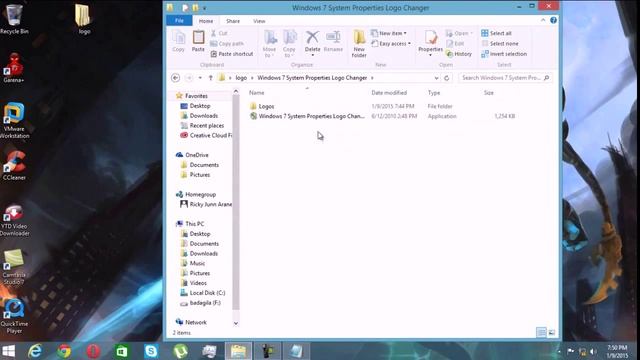Open Internet Explorer from the taskbar
640x360 pixels.
point(35,351)
